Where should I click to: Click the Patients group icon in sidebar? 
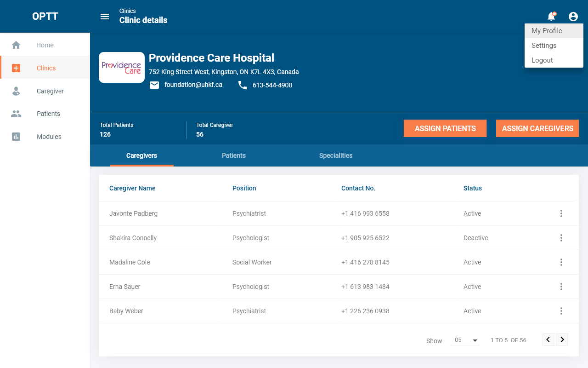point(16,114)
